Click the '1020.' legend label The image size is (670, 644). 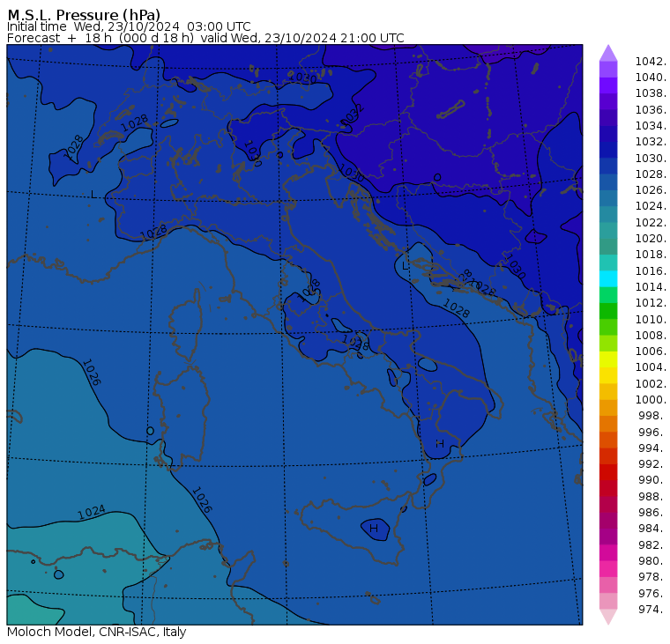click(x=651, y=238)
